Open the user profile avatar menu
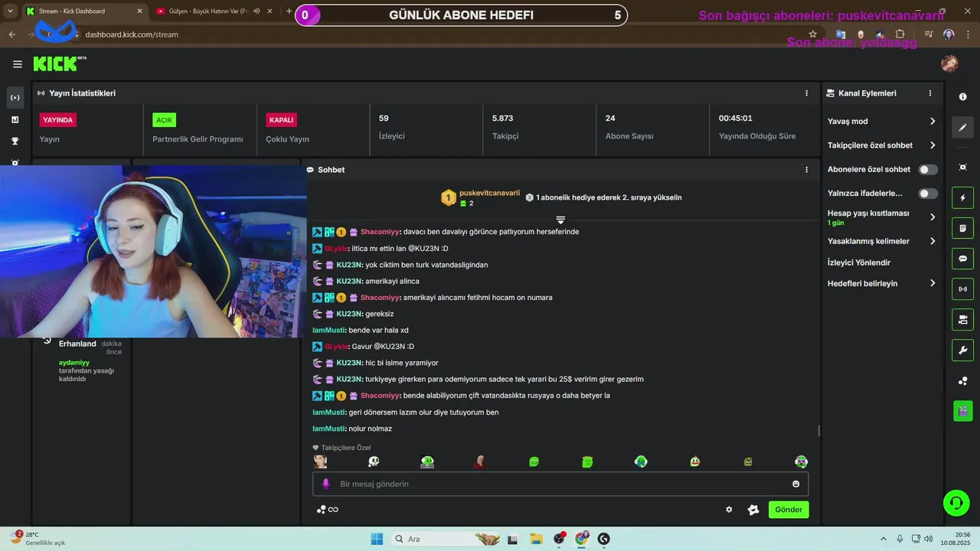 (x=949, y=64)
